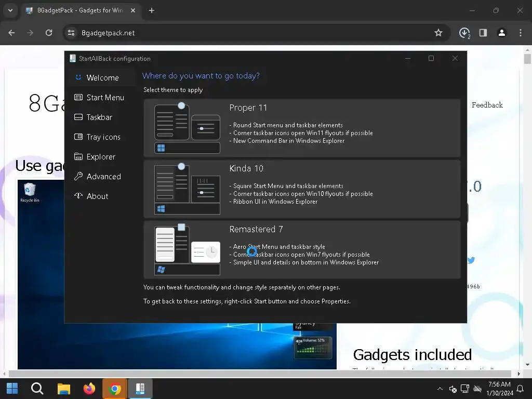Click the Taskbar sidebar icon
The height and width of the screenshot is (399, 532).
[x=78, y=117]
